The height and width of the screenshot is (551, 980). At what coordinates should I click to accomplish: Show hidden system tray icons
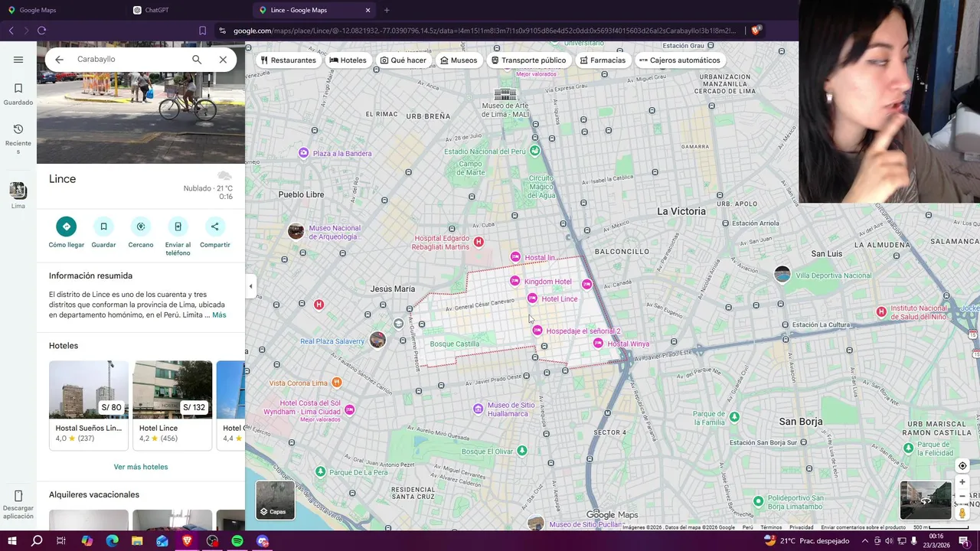[x=865, y=541]
